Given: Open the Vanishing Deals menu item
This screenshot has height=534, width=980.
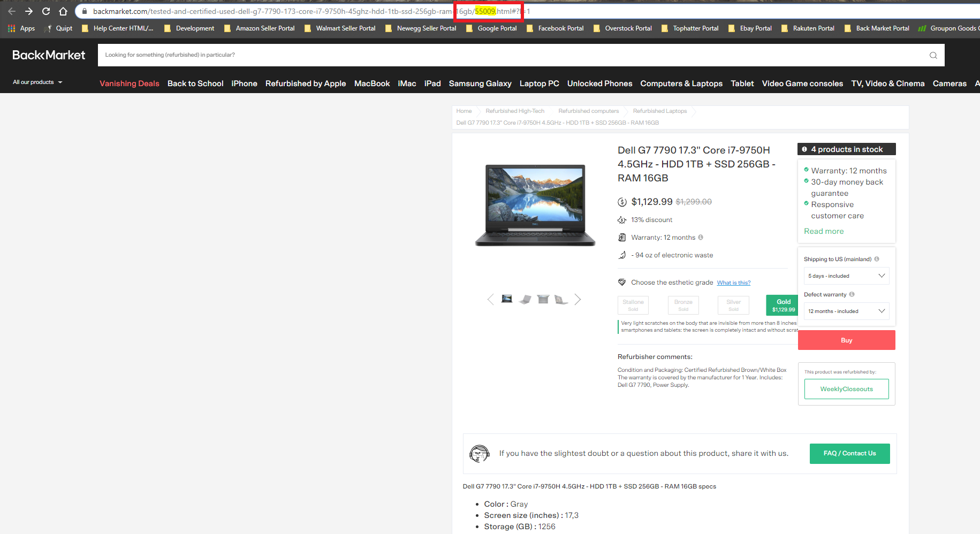Looking at the screenshot, I should tap(130, 83).
